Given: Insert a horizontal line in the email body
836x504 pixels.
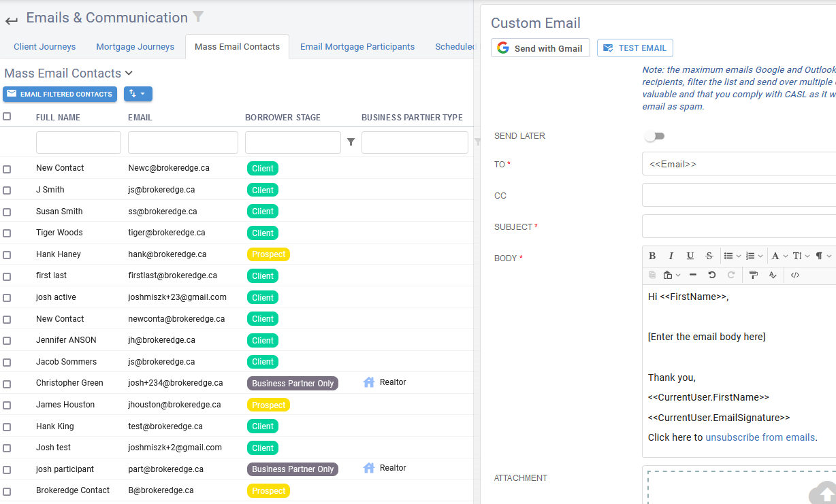Looking at the screenshot, I should pos(693,275).
